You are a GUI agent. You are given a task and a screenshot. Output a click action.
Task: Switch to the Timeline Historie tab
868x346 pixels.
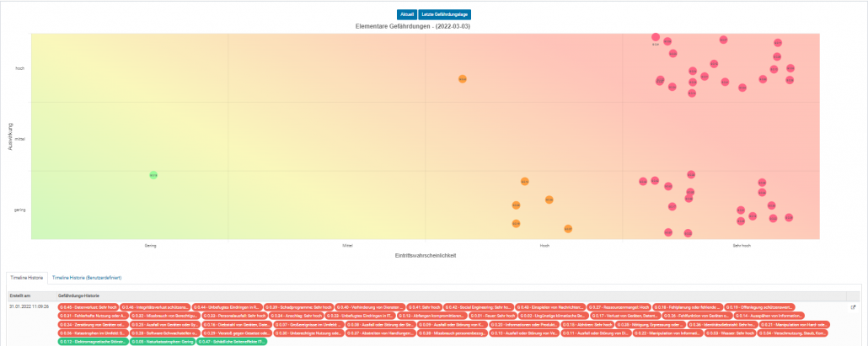[x=27, y=277]
